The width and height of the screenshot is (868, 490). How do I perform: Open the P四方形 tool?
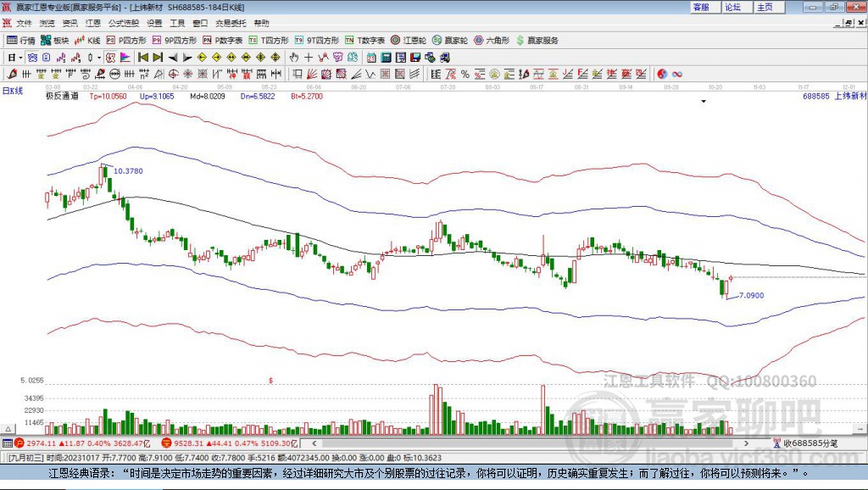126,41
